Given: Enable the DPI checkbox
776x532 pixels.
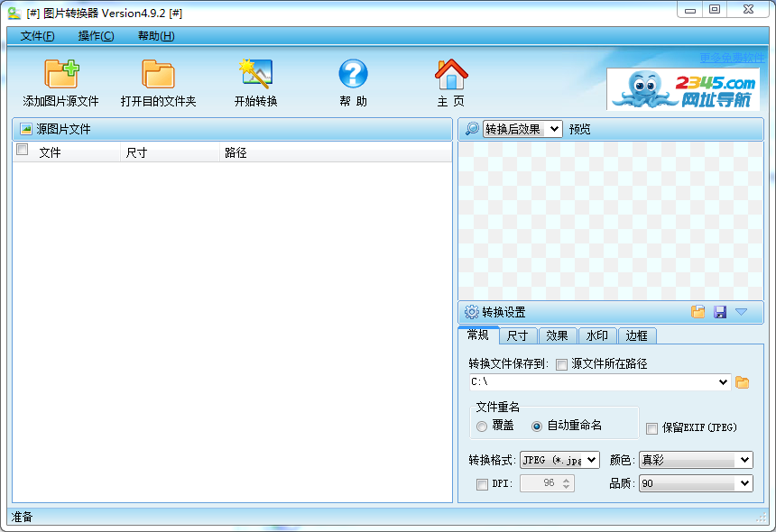Looking at the screenshot, I should 482,484.
